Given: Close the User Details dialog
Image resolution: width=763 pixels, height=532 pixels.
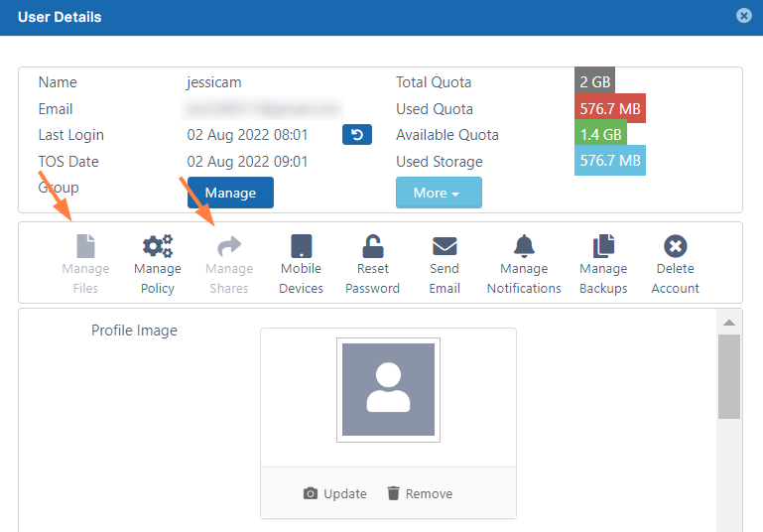Looking at the screenshot, I should point(743,16).
